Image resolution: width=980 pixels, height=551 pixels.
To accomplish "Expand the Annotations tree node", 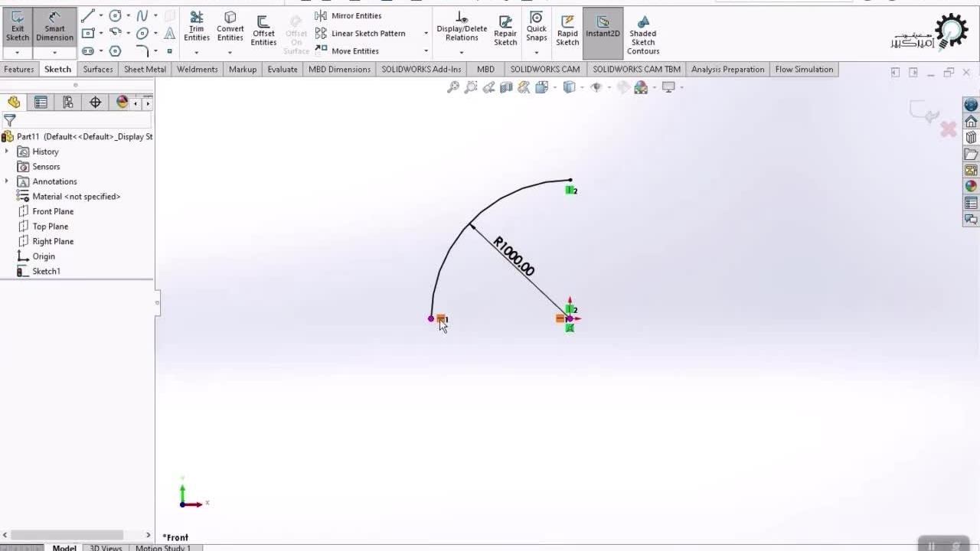I will (7, 181).
